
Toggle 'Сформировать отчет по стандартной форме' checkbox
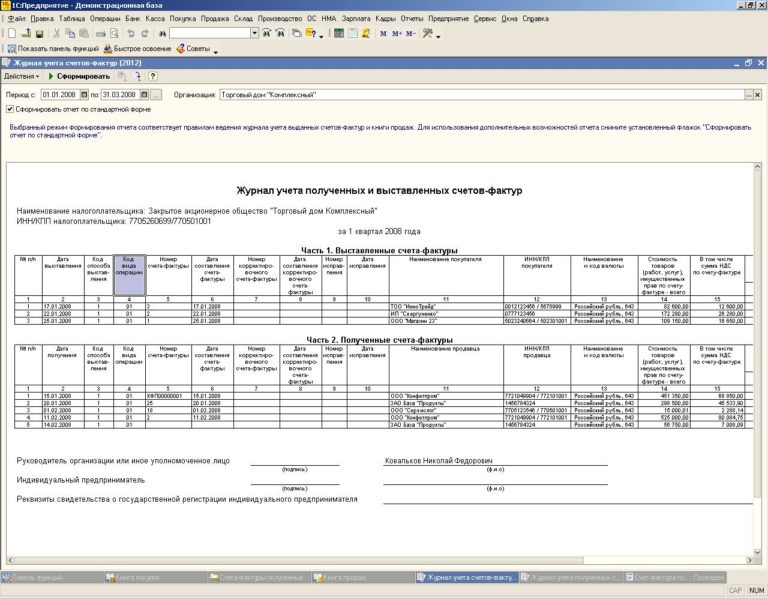(x=10, y=109)
